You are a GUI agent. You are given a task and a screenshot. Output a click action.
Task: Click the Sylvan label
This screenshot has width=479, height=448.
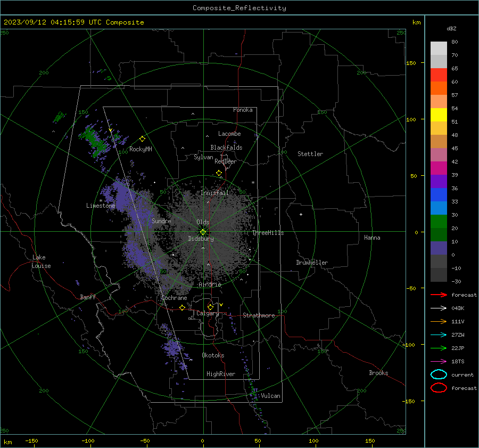pyautogui.click(x=203, y=157)
